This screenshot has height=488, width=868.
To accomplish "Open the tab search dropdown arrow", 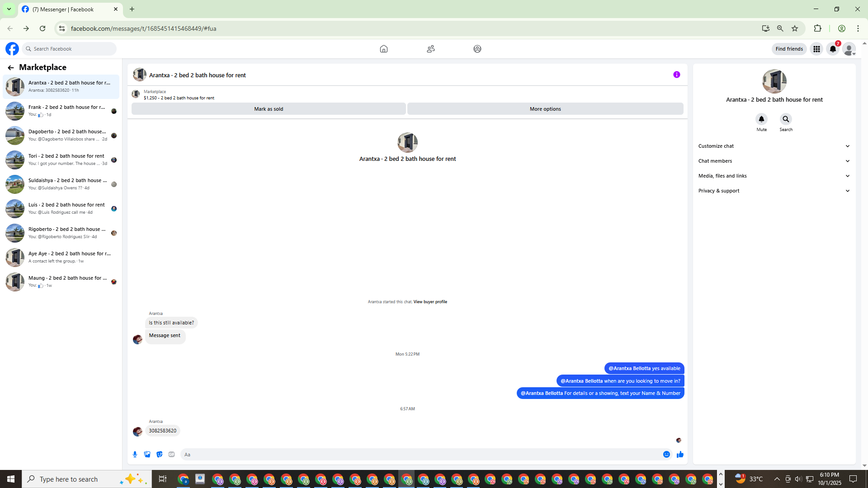I will click(9, 9).
